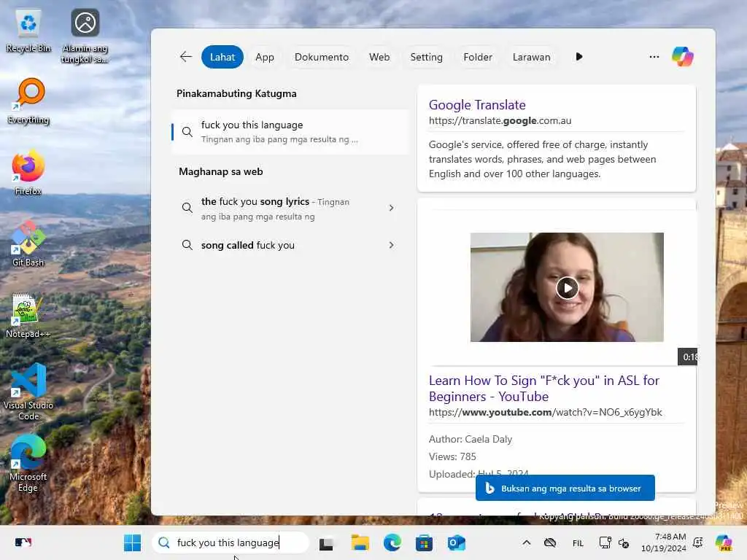Open the Windows Start button

[132, 542]
